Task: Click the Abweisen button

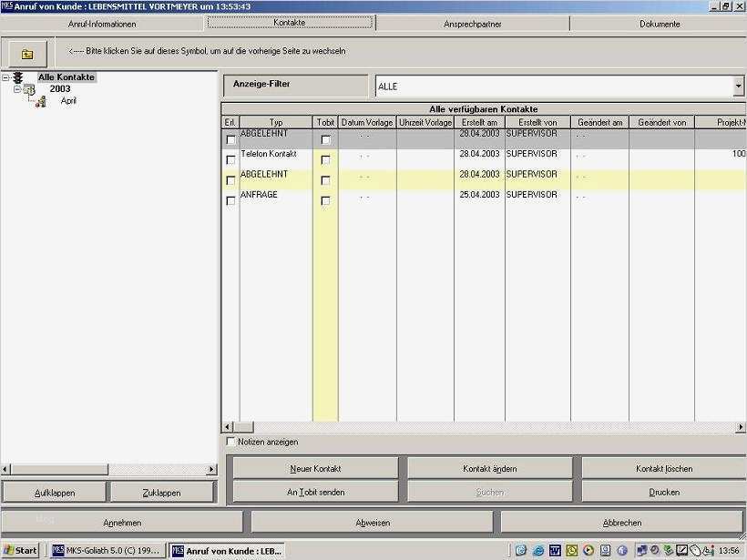Action: pyautogui.click(x=373, y=523)
